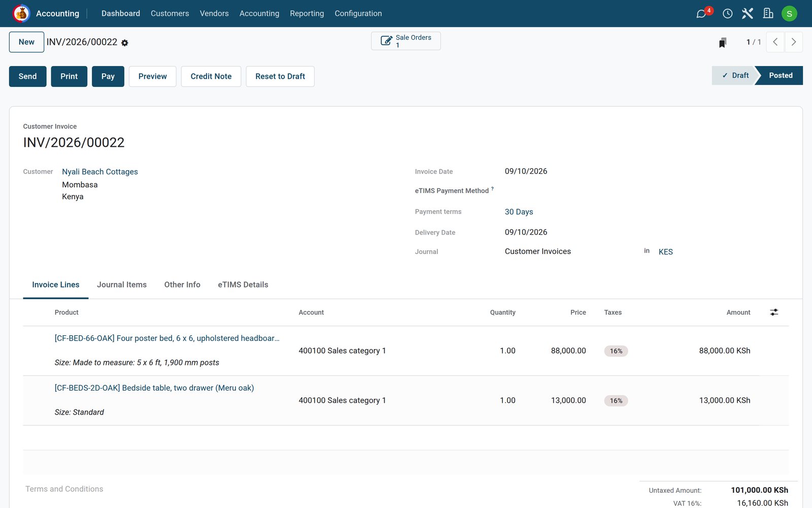Go to the previous record arrow
The height and width of the screenshot is (508, 812).
(x=775, y=42)
